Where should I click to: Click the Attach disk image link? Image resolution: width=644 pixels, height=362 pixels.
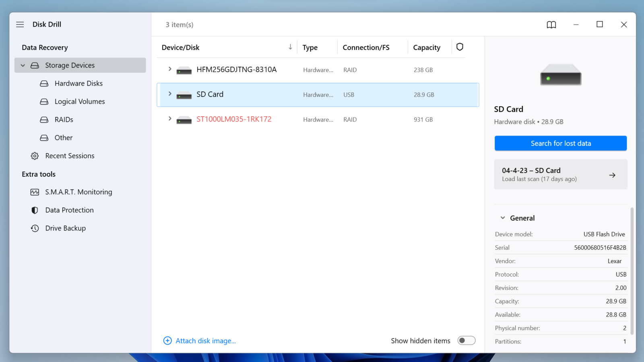(205, 340)
